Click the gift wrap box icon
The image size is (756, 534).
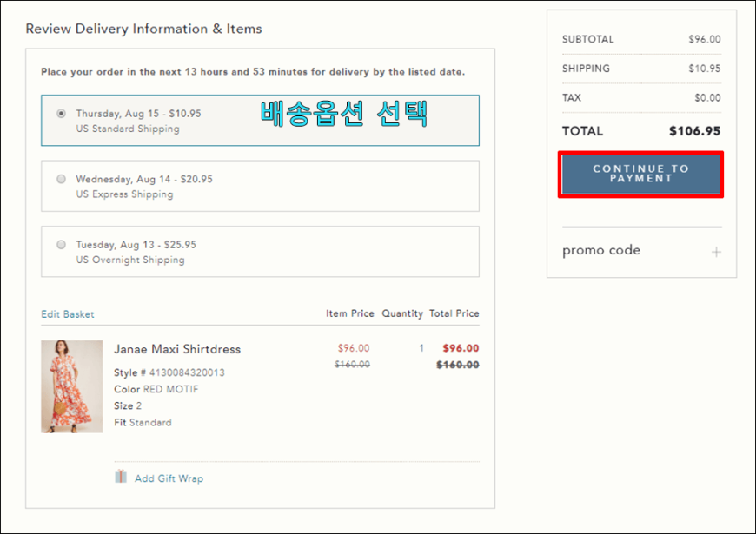point(121,477)
